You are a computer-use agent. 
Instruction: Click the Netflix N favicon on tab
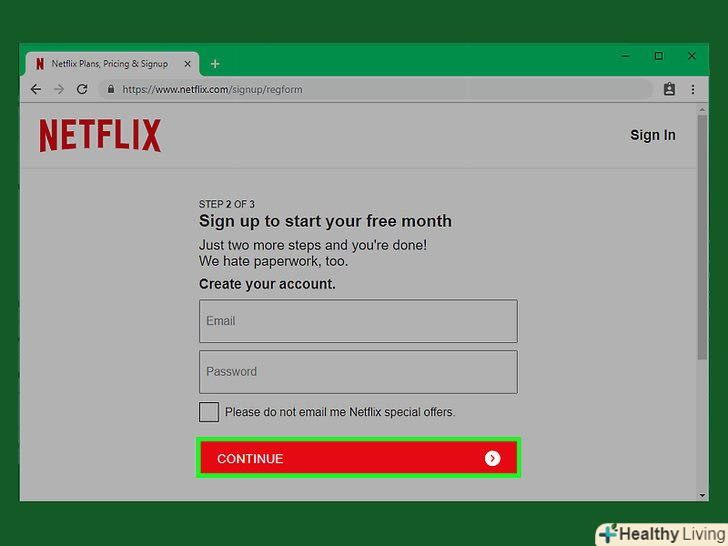pyautogui.click(x=40, y=64)
